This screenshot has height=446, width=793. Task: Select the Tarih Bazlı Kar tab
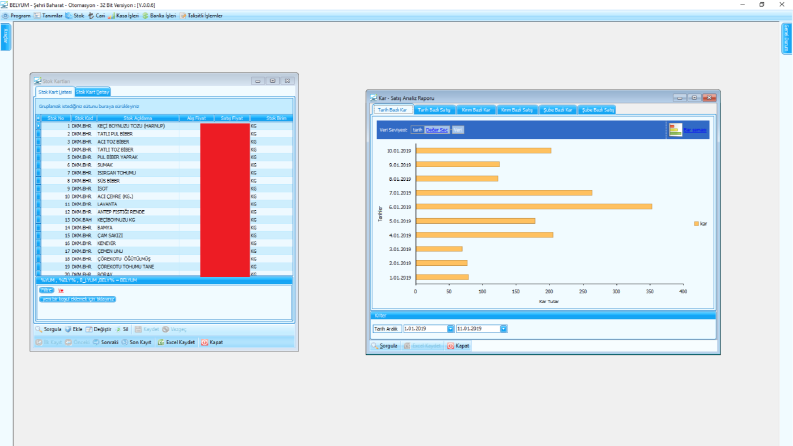pyautogui.click(x=392, y=110)
